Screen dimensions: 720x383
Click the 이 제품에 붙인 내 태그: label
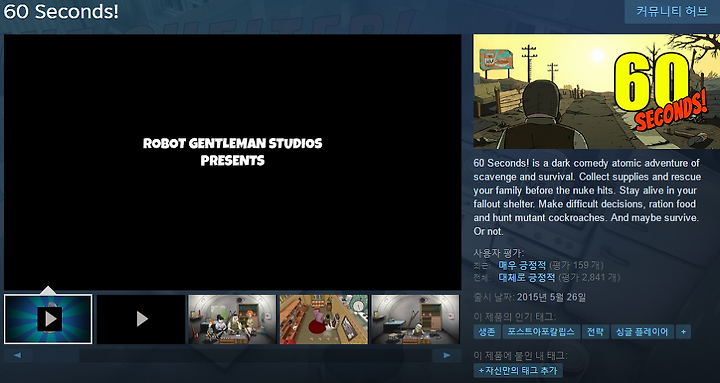tap(520, 355)
